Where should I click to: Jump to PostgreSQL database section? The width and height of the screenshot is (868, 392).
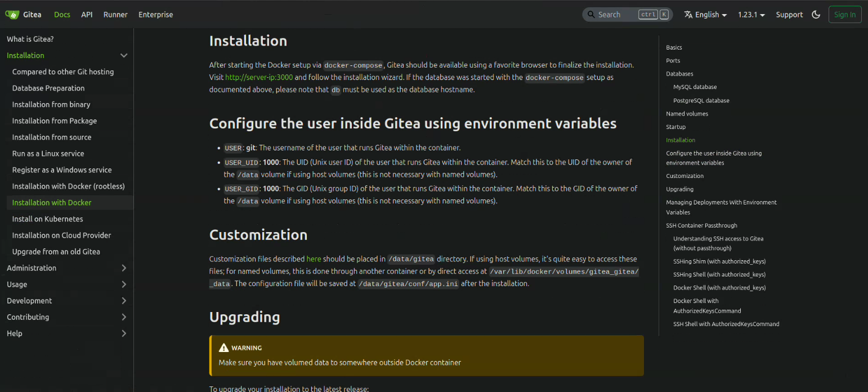coord(701,100)
